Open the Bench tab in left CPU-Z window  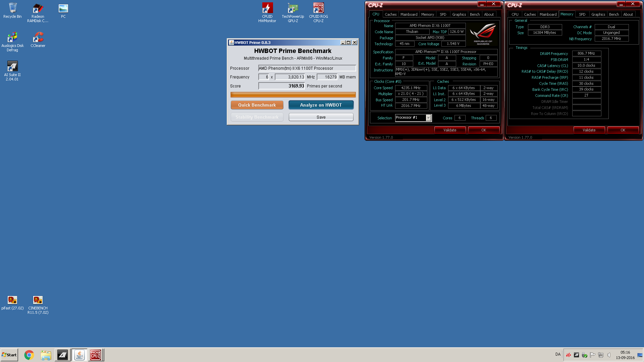(x=475, y=14)
